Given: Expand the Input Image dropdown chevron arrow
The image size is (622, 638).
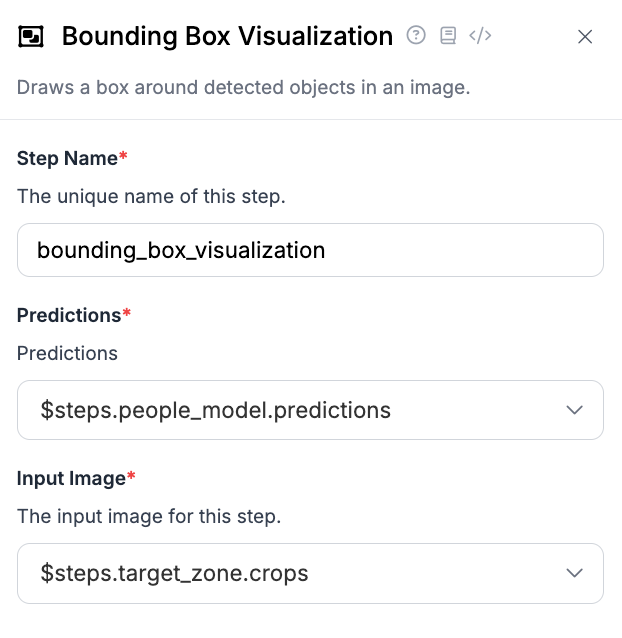Looking at the screenshot, I should pyautogui.click(x=574, y=573).
